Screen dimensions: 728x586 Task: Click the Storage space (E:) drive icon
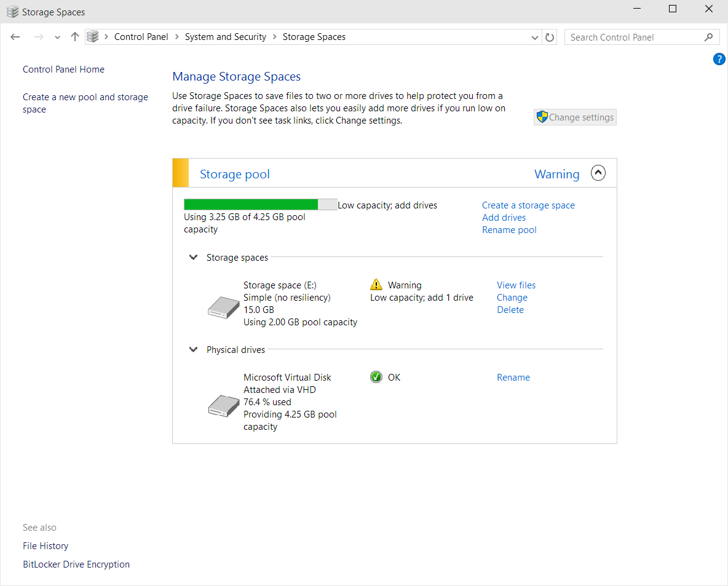[223, 307]
